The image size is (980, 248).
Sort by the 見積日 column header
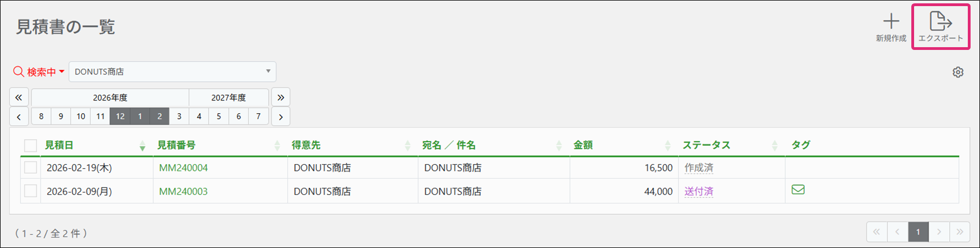coord(59,145)
